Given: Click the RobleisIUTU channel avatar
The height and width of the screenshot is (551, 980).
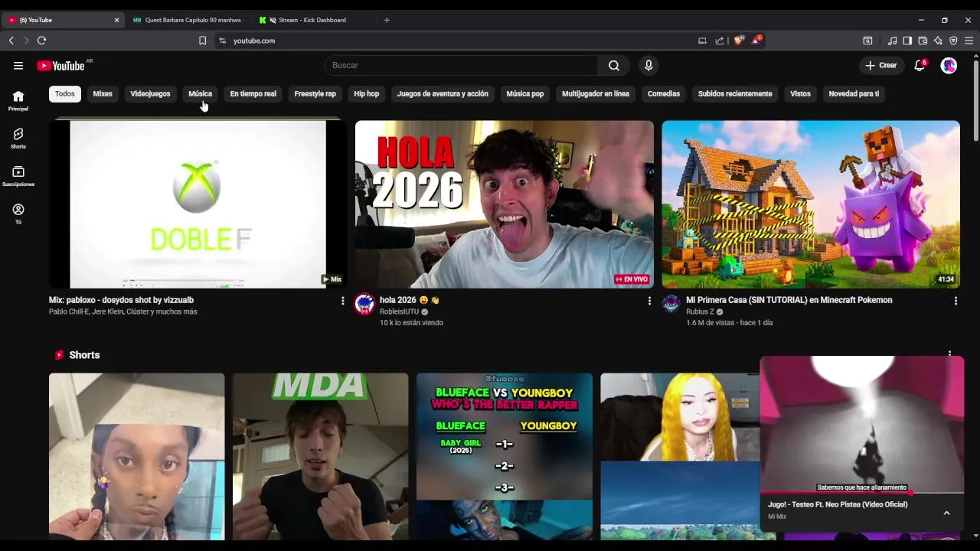Looking at the screenshot, I should (365, 304).
